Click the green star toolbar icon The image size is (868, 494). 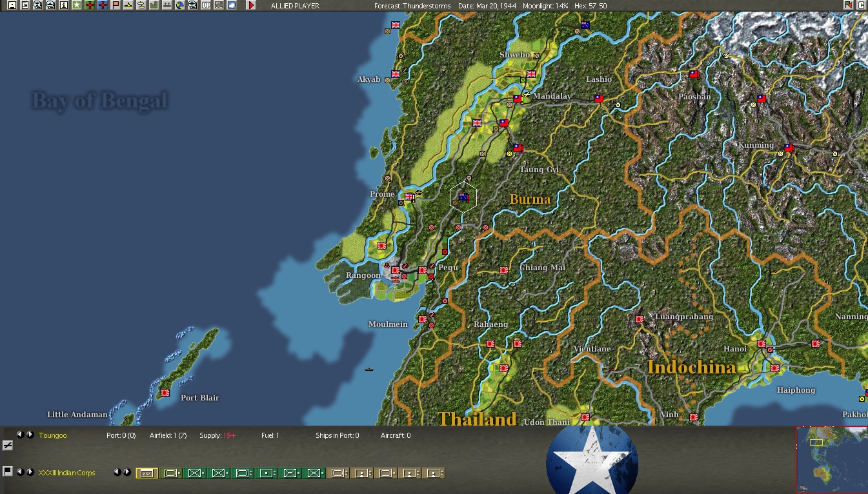point(77,5)
